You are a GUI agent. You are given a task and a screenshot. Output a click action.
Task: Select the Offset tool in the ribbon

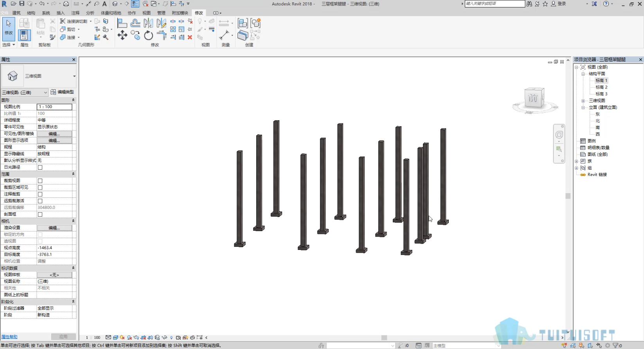(135, 23)
